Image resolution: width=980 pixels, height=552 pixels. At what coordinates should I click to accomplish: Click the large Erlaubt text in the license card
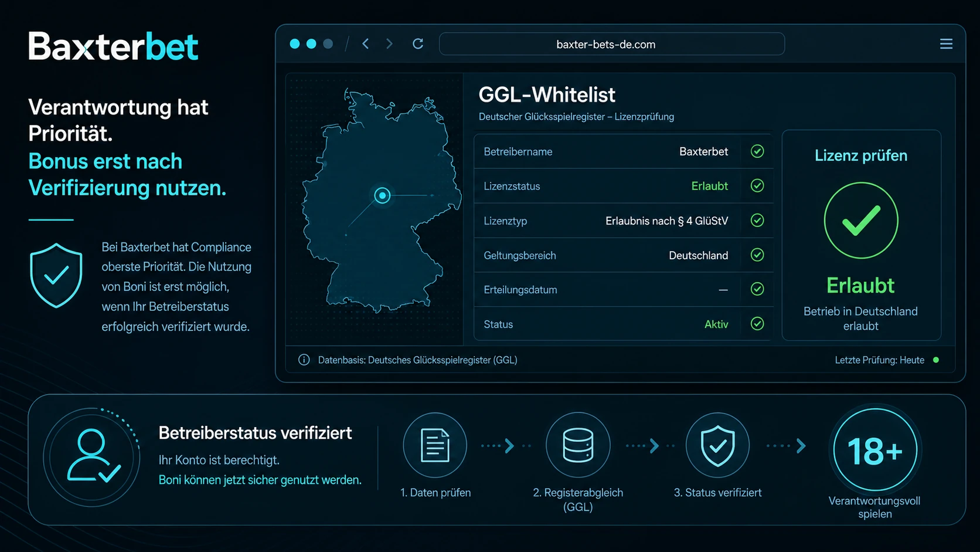pyautogui.click(x=860, y=286)
